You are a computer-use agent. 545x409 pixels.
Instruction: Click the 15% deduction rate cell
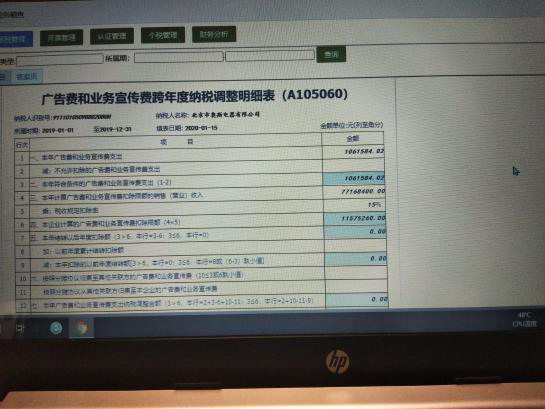pos(354,205)
